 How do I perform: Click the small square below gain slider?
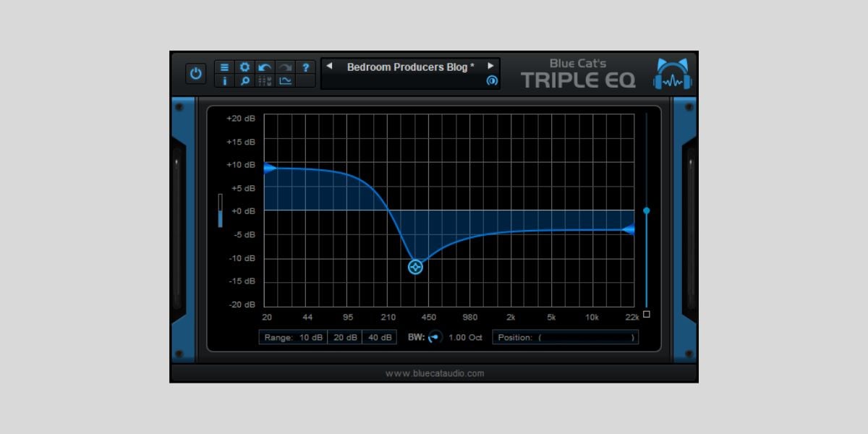click(x=647, y=314)
